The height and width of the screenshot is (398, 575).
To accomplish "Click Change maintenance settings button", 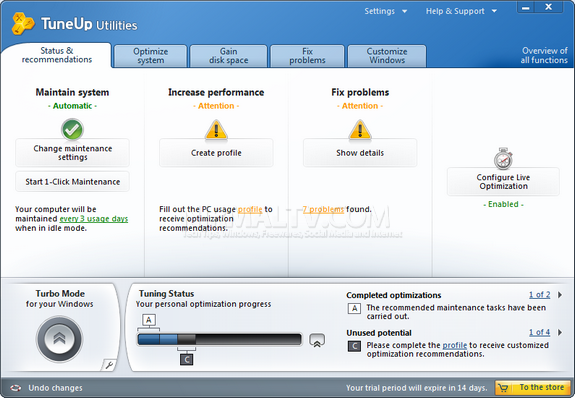I will point(72,153).
